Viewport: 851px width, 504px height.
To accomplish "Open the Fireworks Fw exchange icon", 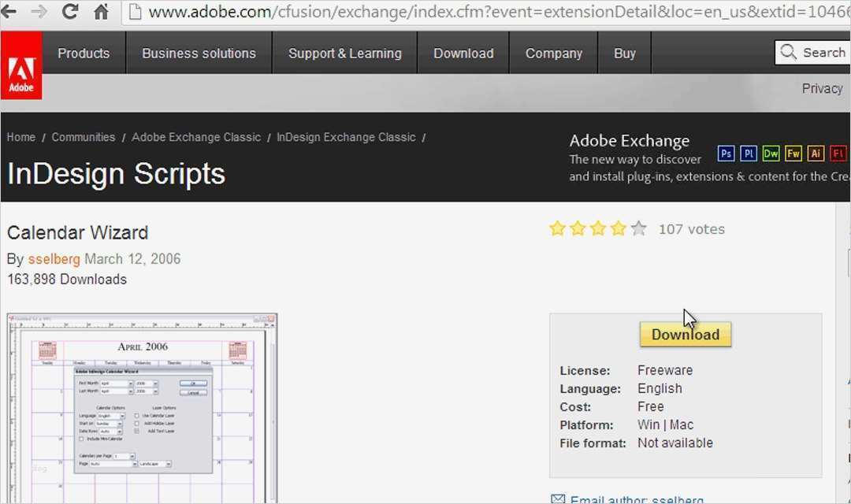I will (793, 154).
